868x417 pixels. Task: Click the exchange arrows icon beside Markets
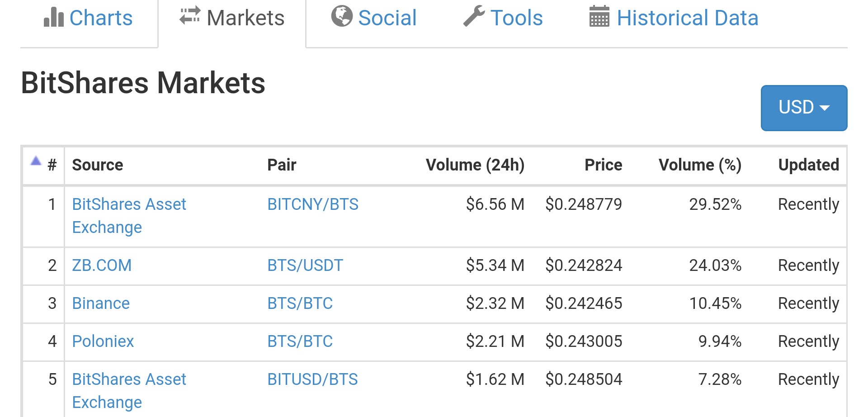pyautogui.click(x=190, y=16)
